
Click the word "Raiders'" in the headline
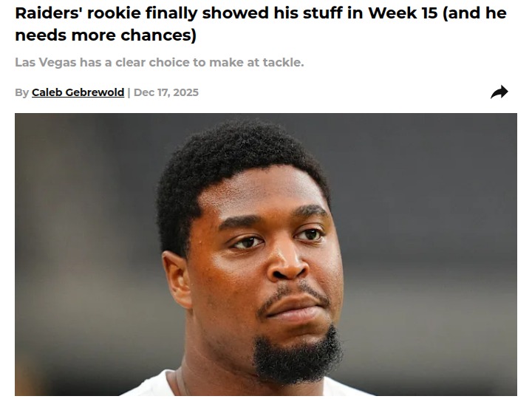[x=48, y=13]
